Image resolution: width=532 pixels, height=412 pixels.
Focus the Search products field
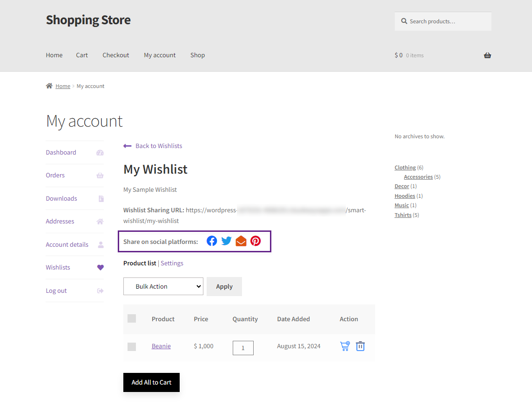pyautogui.click(x=443, y=21)
